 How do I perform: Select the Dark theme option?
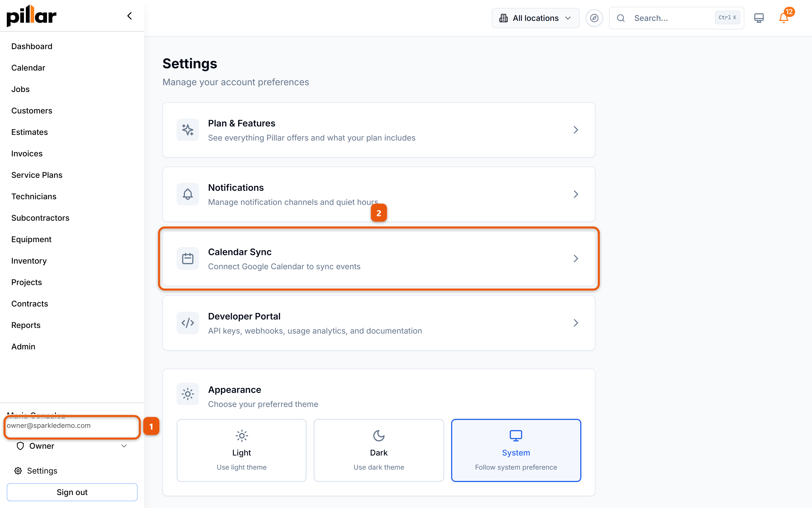tap(379, 450)
